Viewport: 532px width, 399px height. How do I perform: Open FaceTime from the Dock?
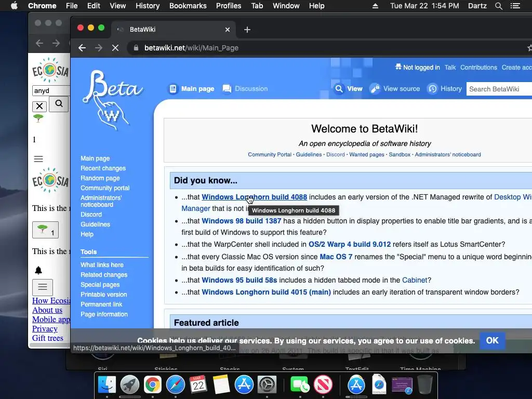tap(300, 385)
